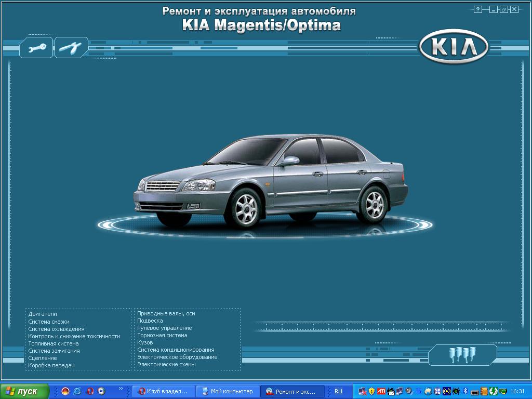Click the ATI tray icon
The height and width of the screenshot is (399, 532).
pos(381,391)
